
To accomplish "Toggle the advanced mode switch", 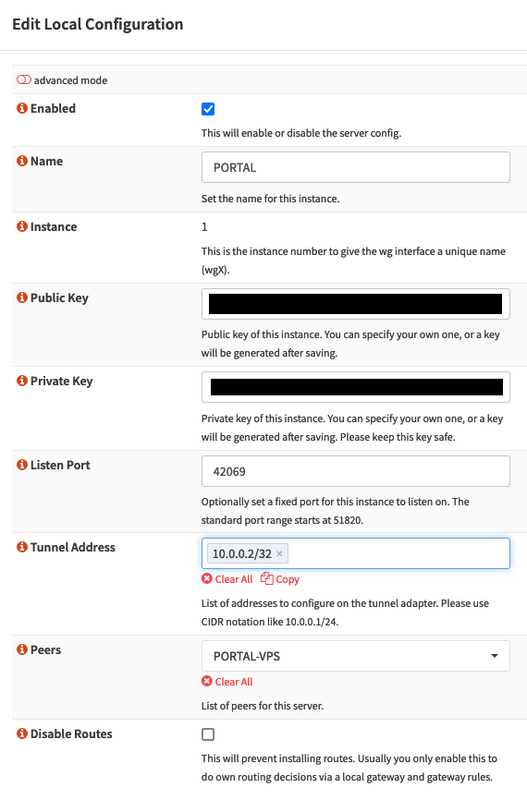I will coord(23,80).
